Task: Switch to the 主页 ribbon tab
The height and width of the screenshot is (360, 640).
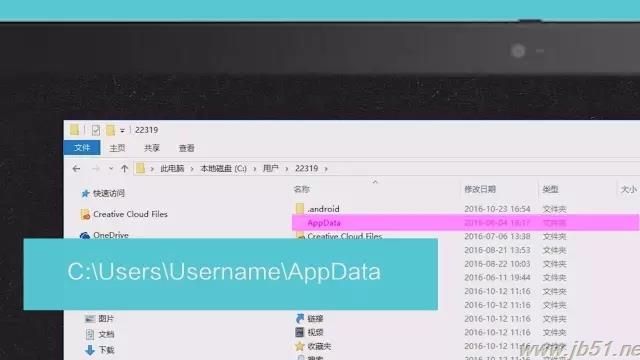Action: 117,148
